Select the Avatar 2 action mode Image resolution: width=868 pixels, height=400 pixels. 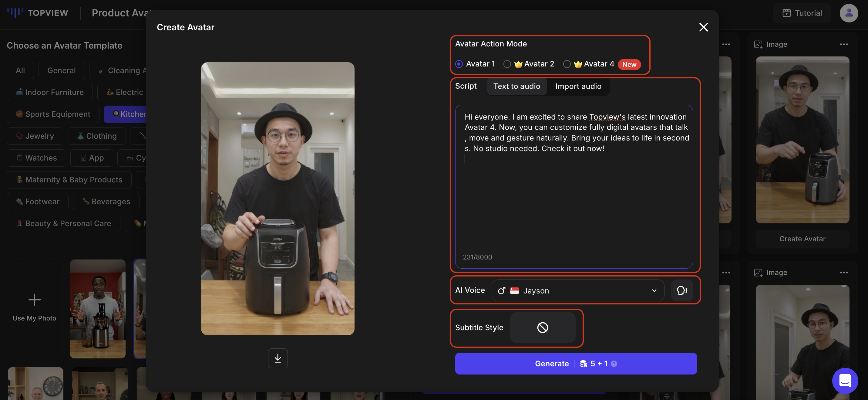point(507,64)
